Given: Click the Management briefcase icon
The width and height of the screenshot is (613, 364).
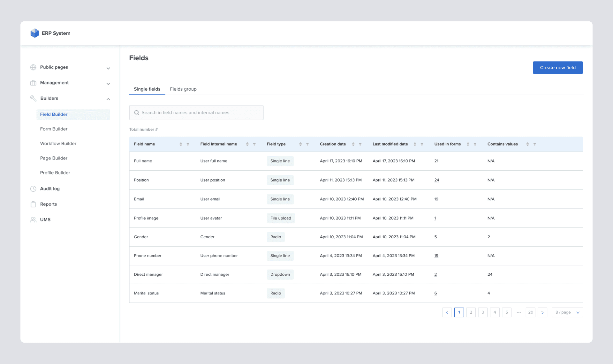Looking at the screenshot, I should tap(33, 83).
